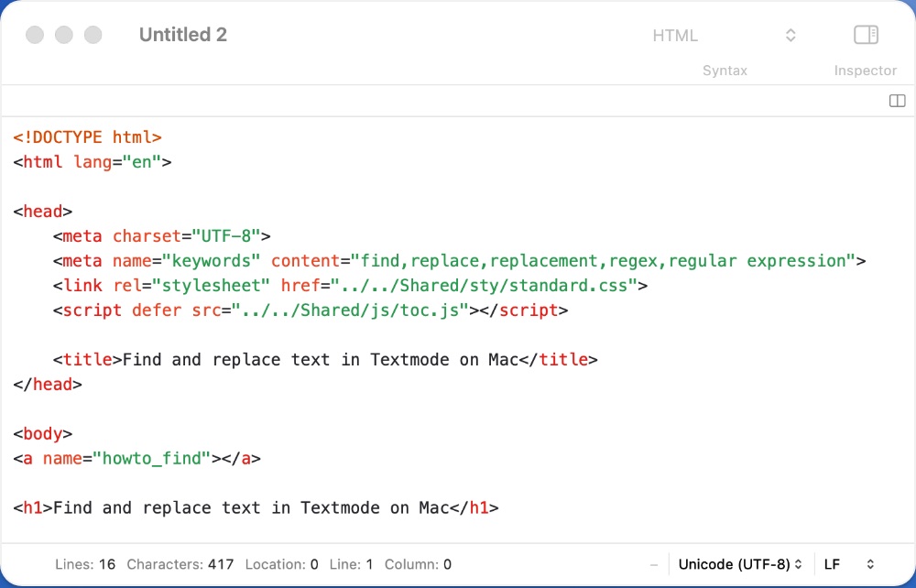
Task: Close the Untitled 2 window
Action: coord(35,35)
